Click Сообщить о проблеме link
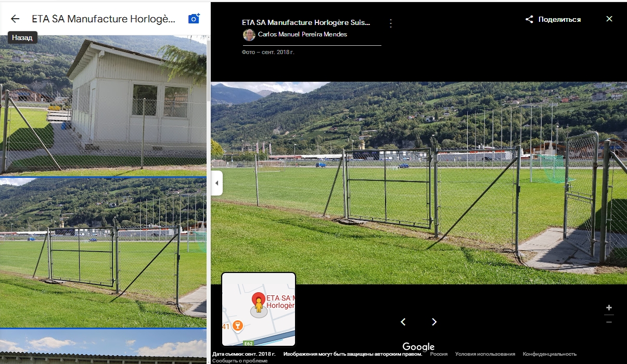This screenshot has height=364, width=627. coord(239,360)
